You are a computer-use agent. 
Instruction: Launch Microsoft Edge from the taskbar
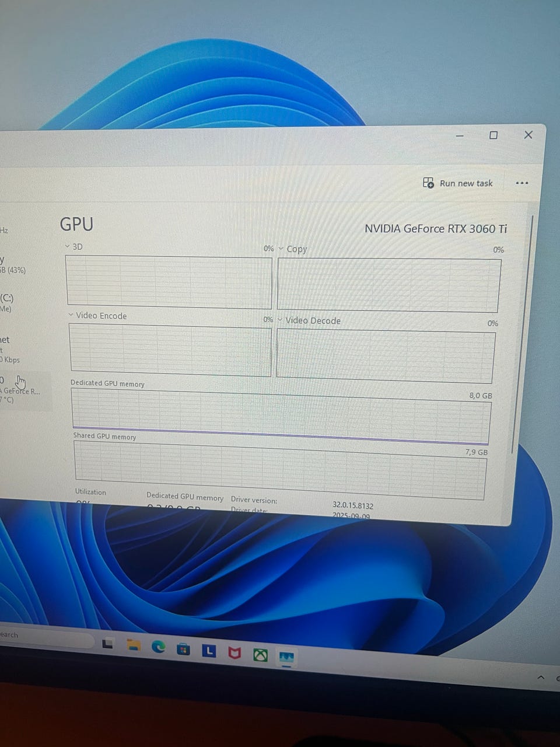pos(158,646)
